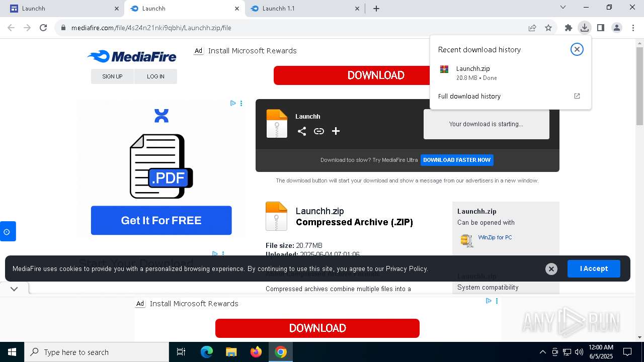The height and width of the screenshot is (362, 644).
Task: Click the share icon under Launchh
Action: 302,131
